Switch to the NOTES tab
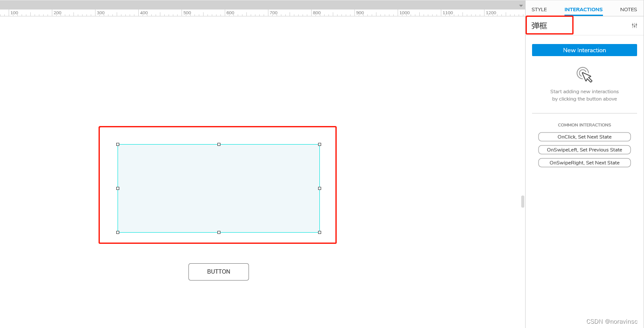The height and width of the screenshot is (328, 644). (x=628, y=9)
